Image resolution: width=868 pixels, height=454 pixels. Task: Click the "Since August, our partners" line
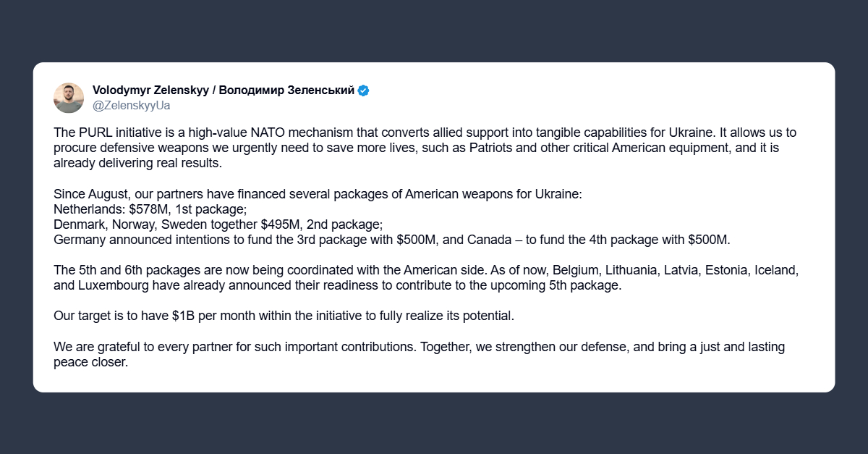click(318, 194)
